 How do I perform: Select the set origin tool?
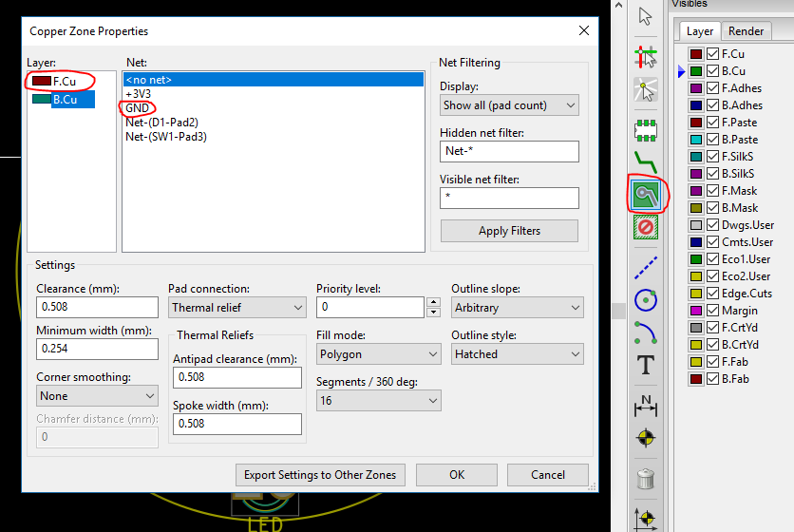[645, 519]
